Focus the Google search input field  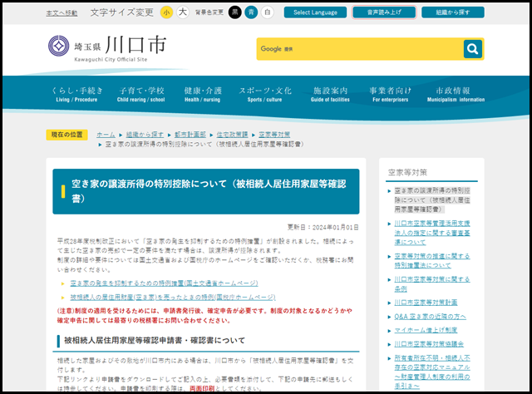tap(360, 49)
